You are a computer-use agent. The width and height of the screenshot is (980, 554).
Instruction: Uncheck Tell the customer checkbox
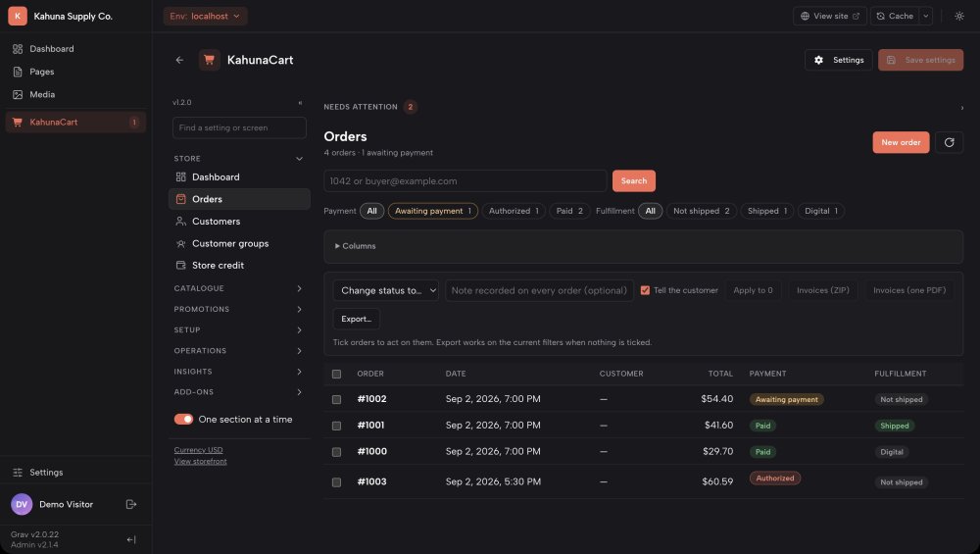645,290
